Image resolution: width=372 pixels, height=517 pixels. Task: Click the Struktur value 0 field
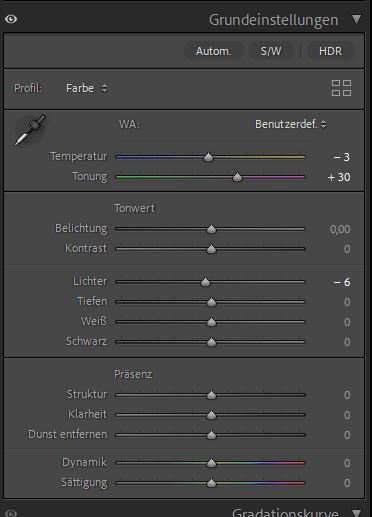347,395
